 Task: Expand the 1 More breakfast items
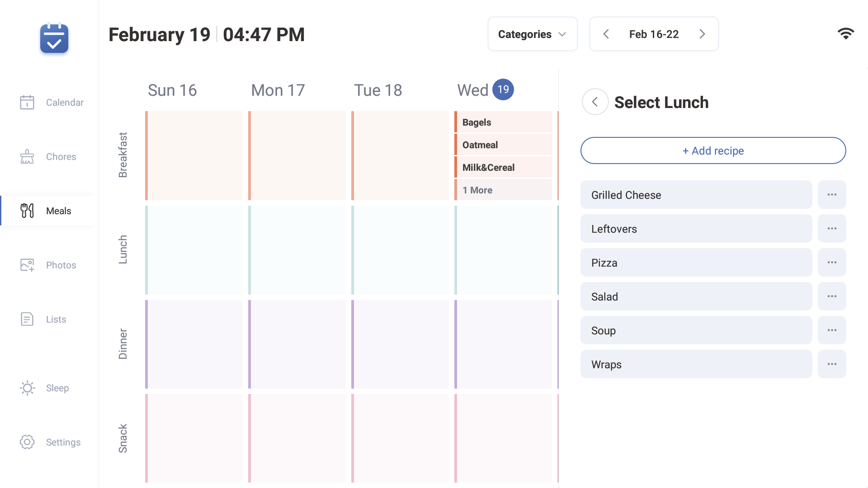point(503,190)
